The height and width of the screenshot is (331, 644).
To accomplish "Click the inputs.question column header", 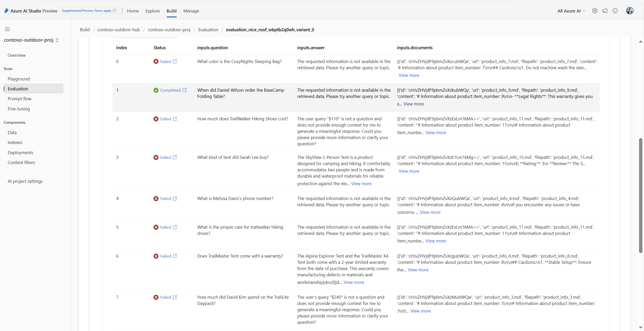I will tap(213, 48).
